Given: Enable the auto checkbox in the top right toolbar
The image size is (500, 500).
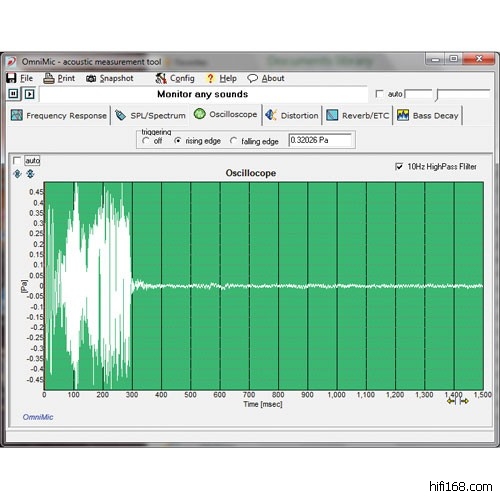Looking at the screenshot, I should click(379, 94).
